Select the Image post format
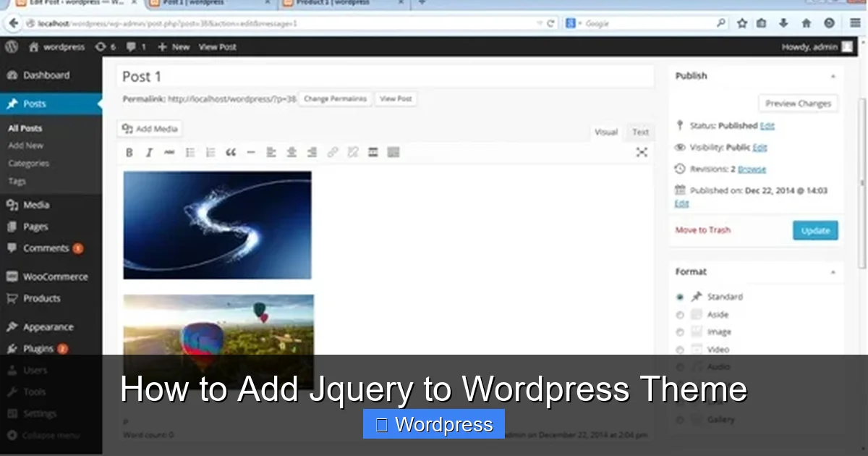The height and width of the screenshot is (456, 868). point(680,332)
